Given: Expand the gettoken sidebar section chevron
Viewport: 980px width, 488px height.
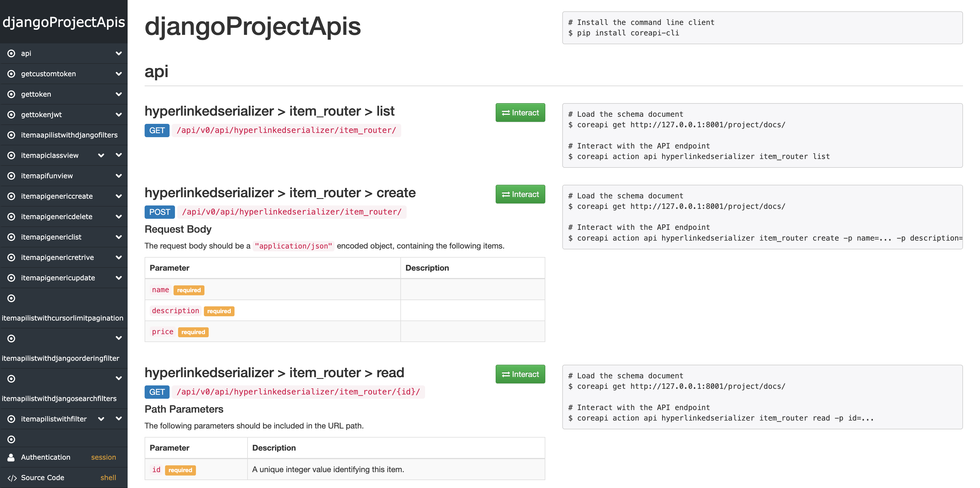Looking at the screenshot, I should coord(119,94).
